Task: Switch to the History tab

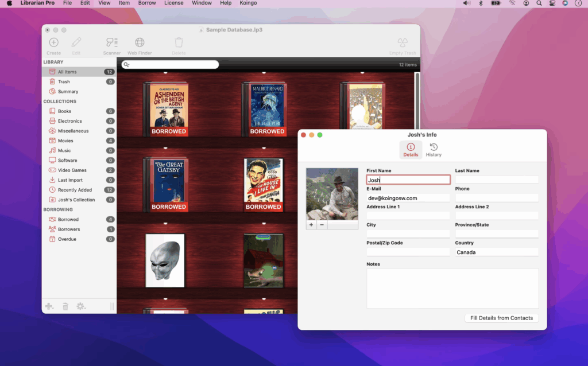Action: pos(434,150)
